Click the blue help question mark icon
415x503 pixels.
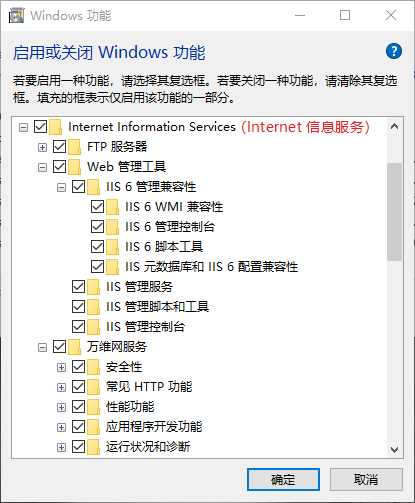coord(394,51)
